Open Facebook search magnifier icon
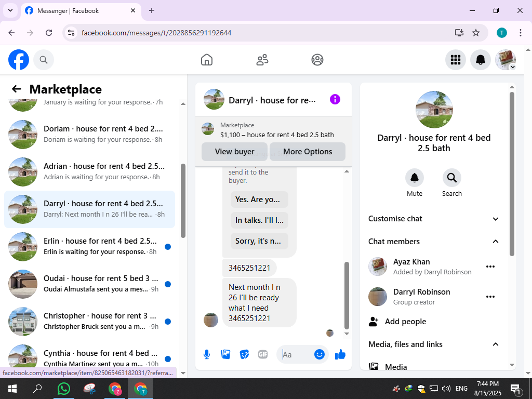Viewport: 532px width, 399px height. (x=44, y=60)
